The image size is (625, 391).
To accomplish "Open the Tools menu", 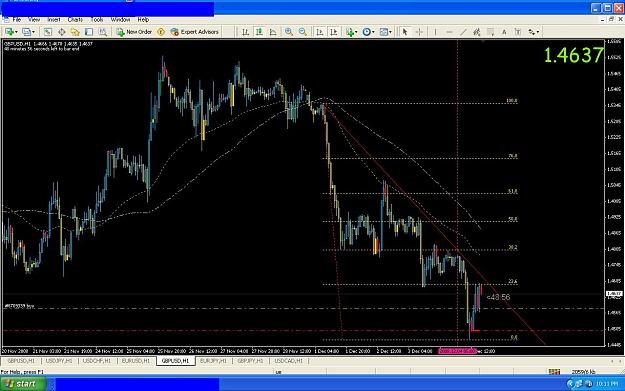I will coord(97,20).
